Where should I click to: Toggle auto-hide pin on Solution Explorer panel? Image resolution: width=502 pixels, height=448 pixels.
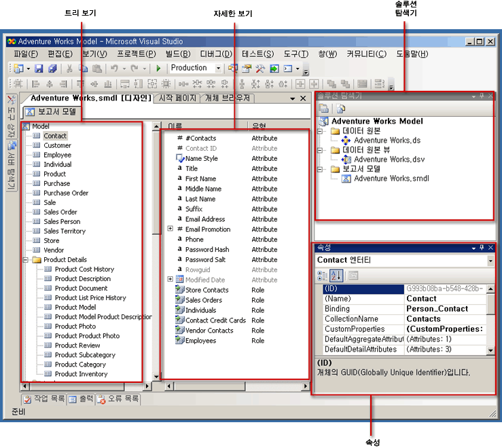(x=481, y=96)
